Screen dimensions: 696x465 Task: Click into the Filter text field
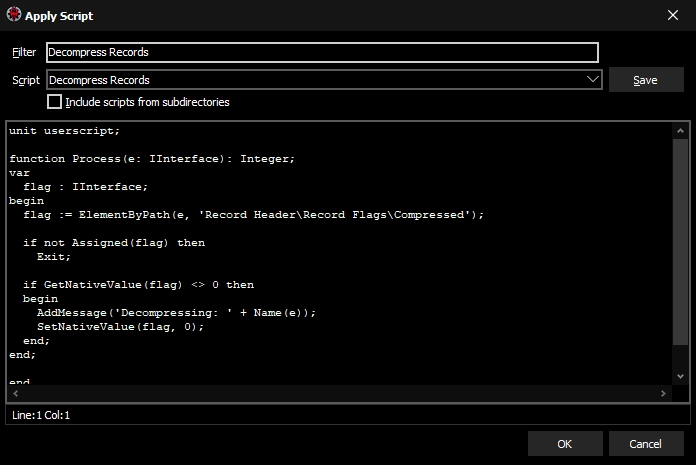pos(321,52)
